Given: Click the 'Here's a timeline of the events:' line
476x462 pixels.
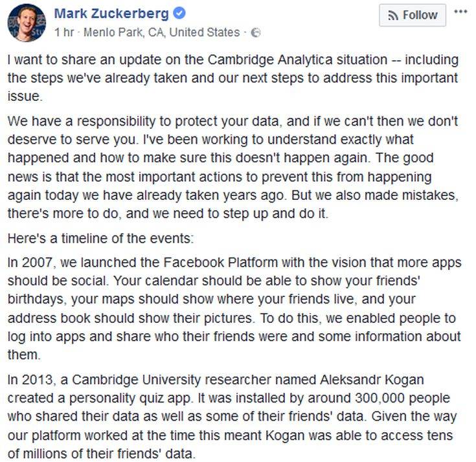Looking at the screenshot, I should [x=100, y=238].
